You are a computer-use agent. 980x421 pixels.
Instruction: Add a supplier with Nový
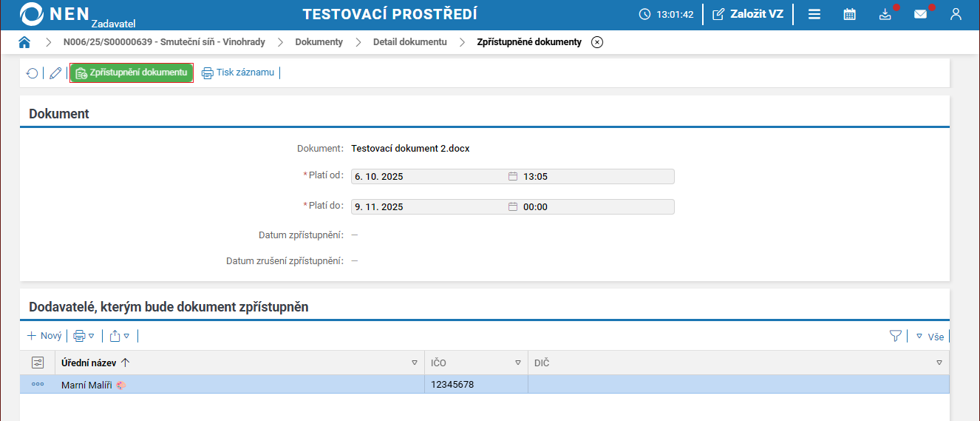44,336
